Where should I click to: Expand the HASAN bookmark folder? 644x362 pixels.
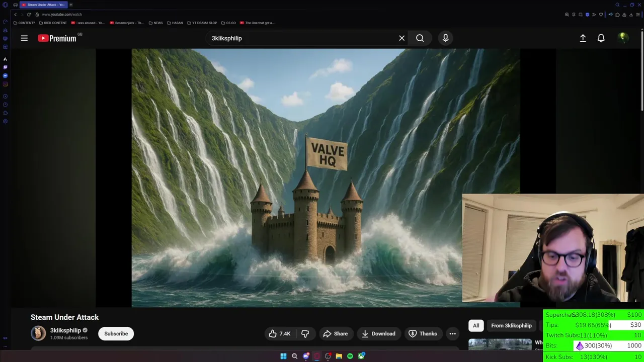click(x=175, y=23)
